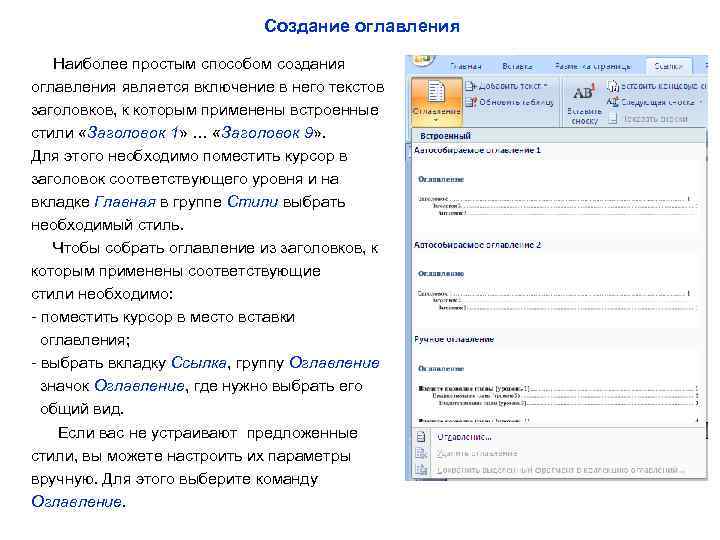The width and height of the screenshot is (720, 540).
Task: Select the Ручное оглавление preview
Action: [x=556, y=379]
